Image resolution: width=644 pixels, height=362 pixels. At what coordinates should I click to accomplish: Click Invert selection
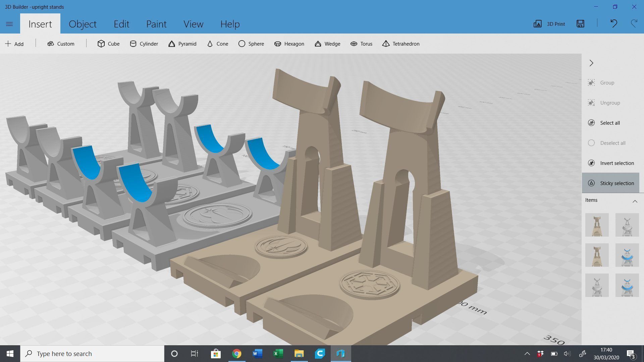point(610,163)
